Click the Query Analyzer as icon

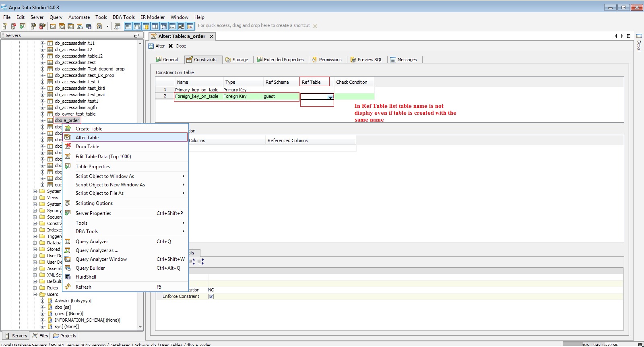point(68,250)
